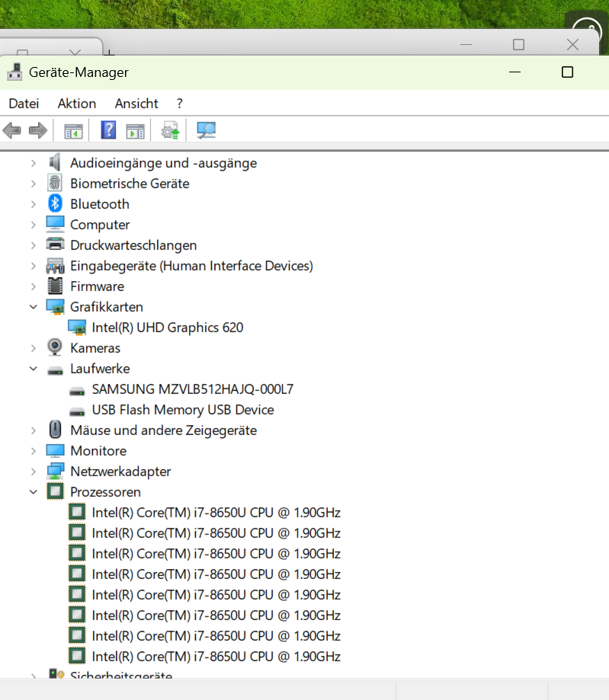This screenshot has height=700, width=609.
Task: Select Intel(R) UHD Graphics 620 device
Action: [x=167, y=328]
